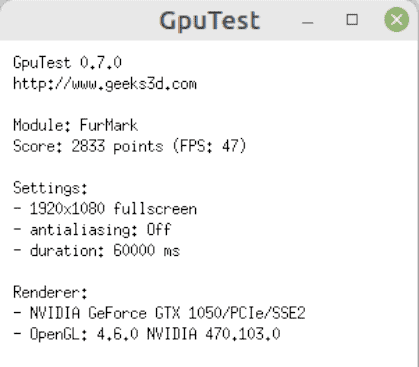Screen dimensions: 419x367
Task: Select the duration 60000 ms value
Action: point(147,251)
